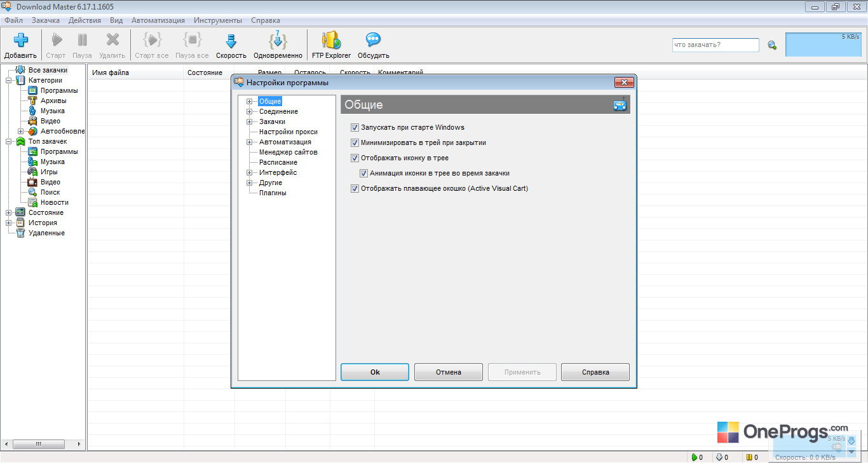
Task: Select Архивы category icon in the sidebar
Action: (x=32, y=100)
